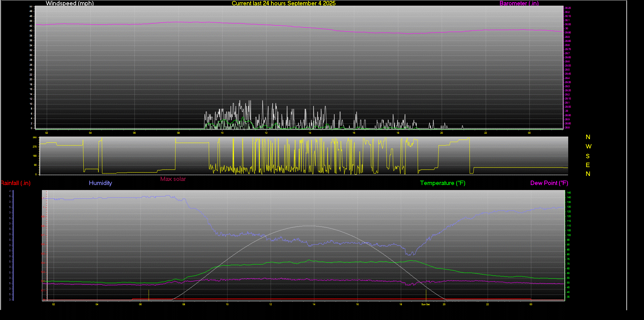Click the "Dew Point (°F)" legend label
The width and height of the screenshot is (644, 320).
[x=549, y=183]
